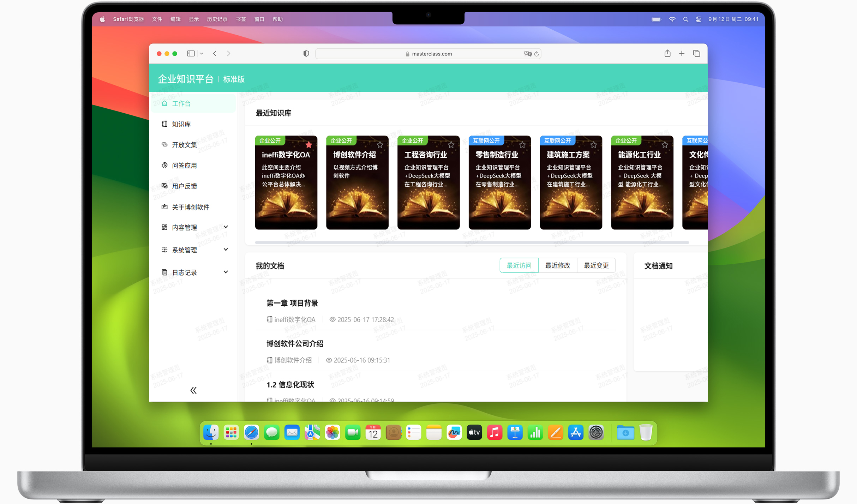Viewport: 857px width, 504px height.
Task: Open the Trash in the dock
Action: [646, 432]
